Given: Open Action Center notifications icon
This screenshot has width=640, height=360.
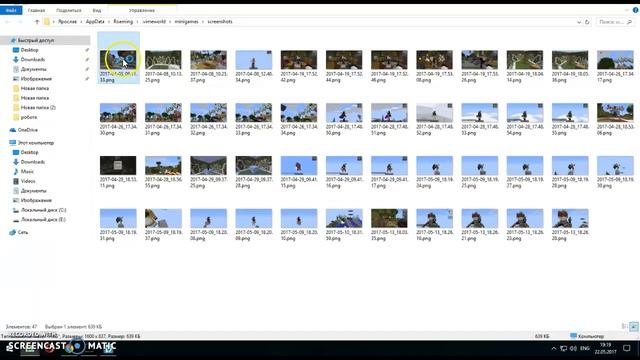Looking at the screenshot, I should pyautogui.click(x=627, y=348).
